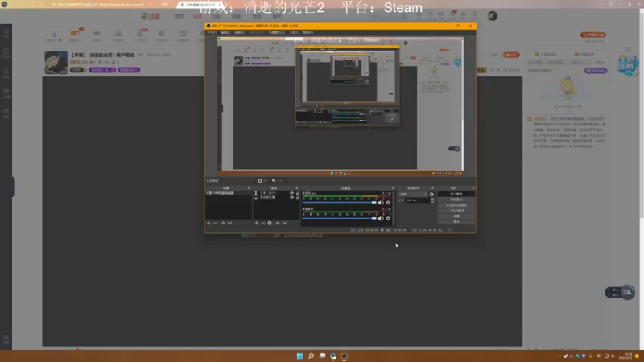Viewport: 644px width, 362px height.
Task: Toggle lock on the second source row
Action: point(297,197)
